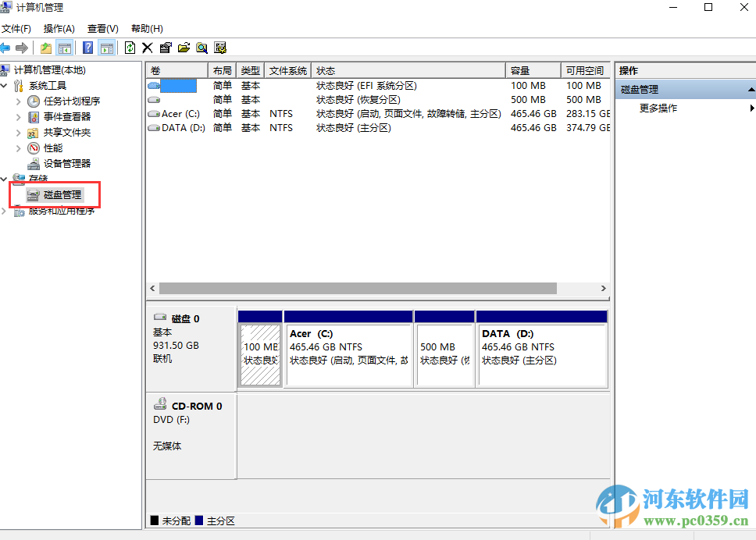Viewport: 756px width, 540px height.
Task: Click the Back navigation arrow icon
Action: 6,47
